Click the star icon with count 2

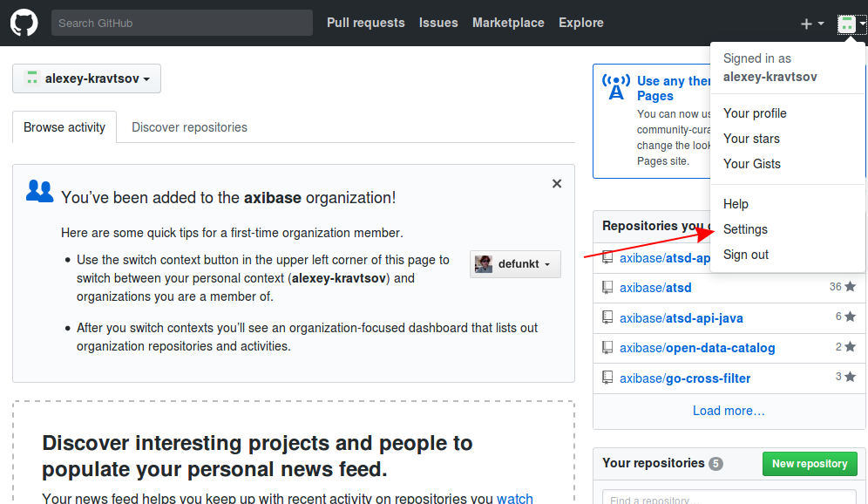coord(851,347)
